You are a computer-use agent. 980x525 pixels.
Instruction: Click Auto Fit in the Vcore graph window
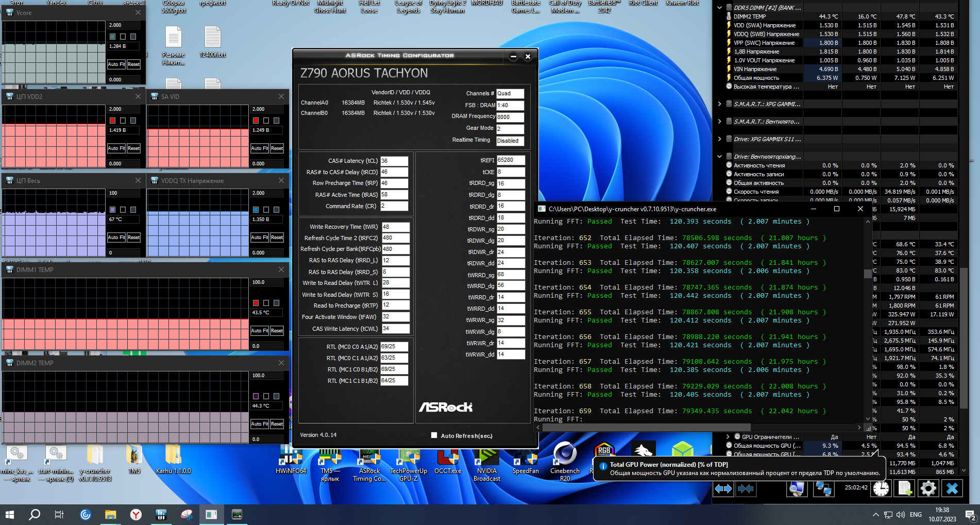click(116, 64)
